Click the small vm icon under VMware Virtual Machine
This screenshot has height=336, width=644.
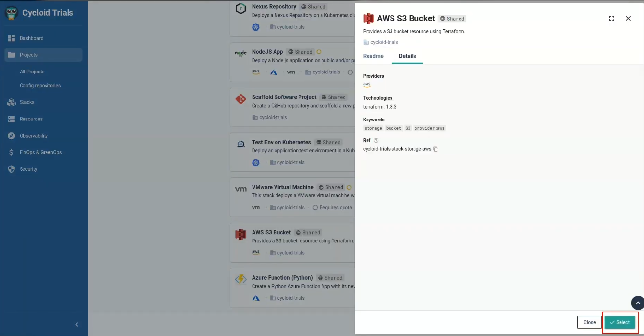[x=256, y=208]
